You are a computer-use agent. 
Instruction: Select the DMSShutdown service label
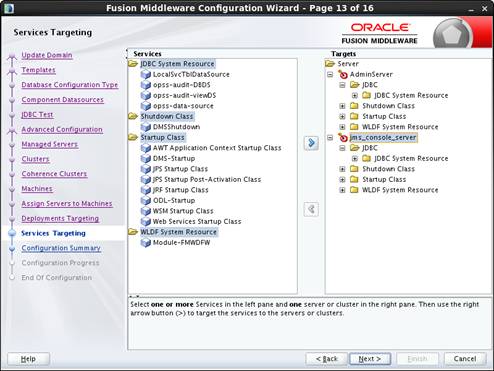pyautogui.click(x=177, y=127)
